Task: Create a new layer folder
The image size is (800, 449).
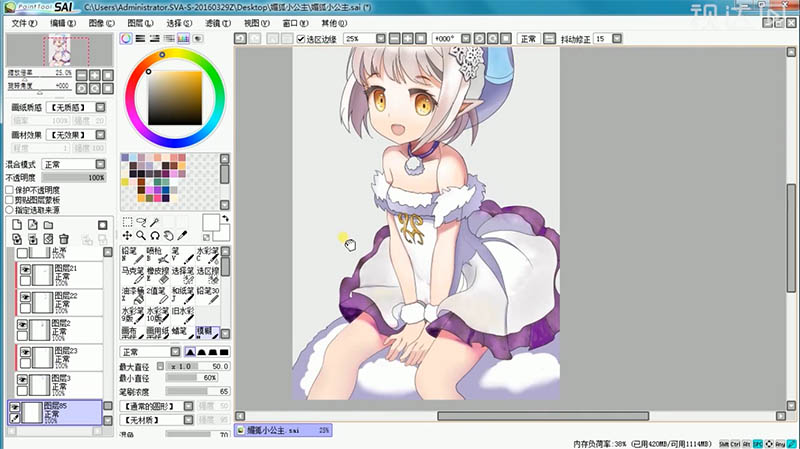Action: (48, 225)
